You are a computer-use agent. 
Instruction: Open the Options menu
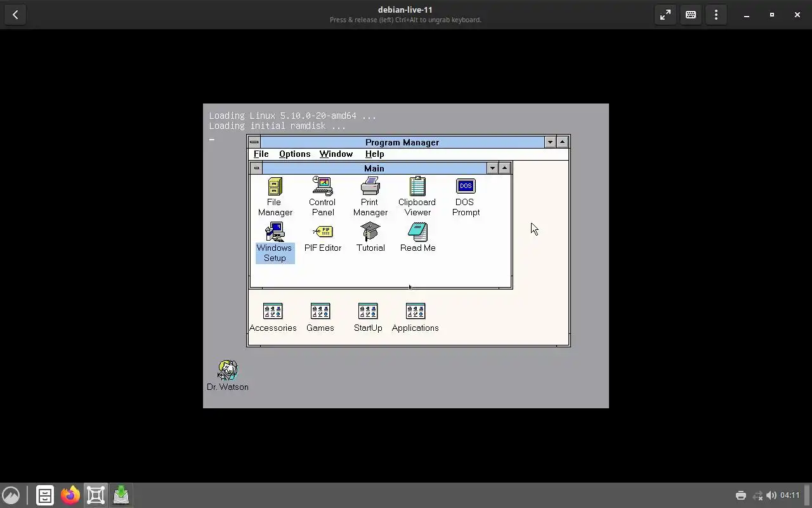click(294, 154)
